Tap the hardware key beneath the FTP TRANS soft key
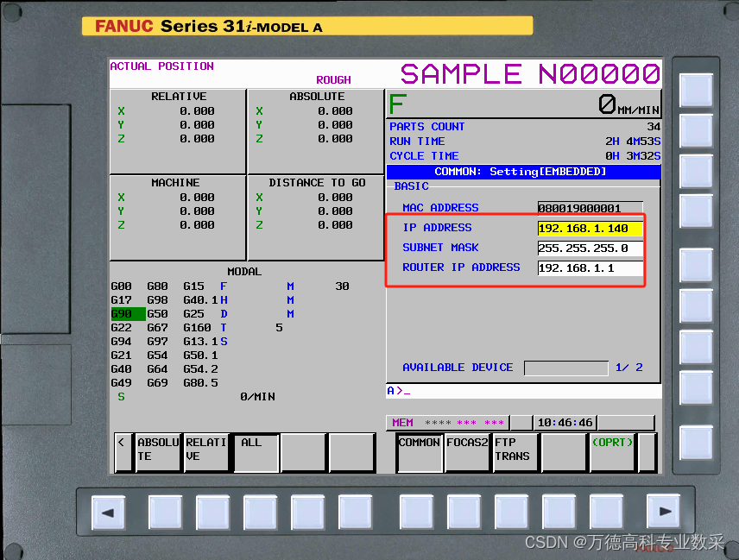This screenshot has height=560, width=739. 511,511
